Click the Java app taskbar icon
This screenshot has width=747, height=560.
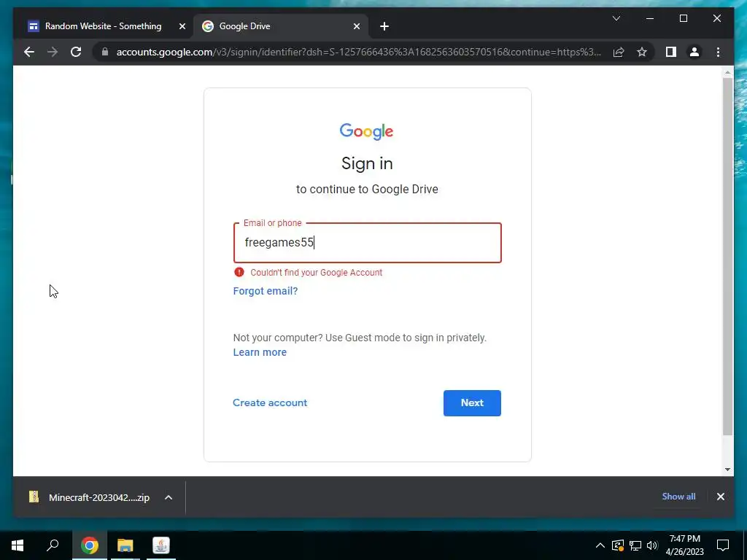[x=161, y=545]
